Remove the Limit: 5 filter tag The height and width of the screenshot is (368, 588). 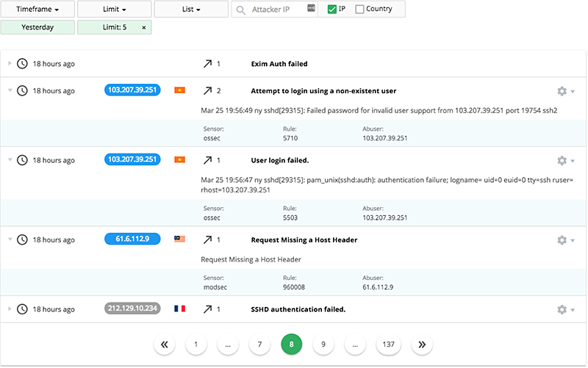tap(143, 27)
